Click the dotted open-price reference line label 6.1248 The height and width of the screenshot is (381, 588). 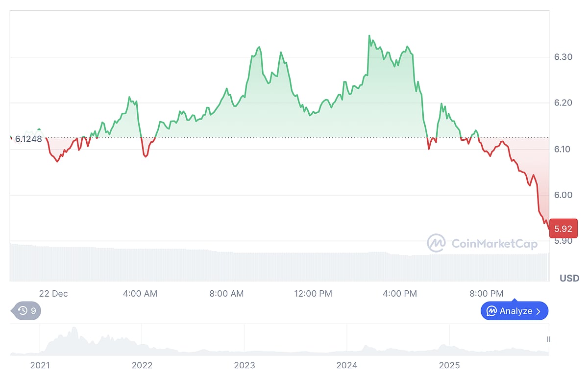29,139
